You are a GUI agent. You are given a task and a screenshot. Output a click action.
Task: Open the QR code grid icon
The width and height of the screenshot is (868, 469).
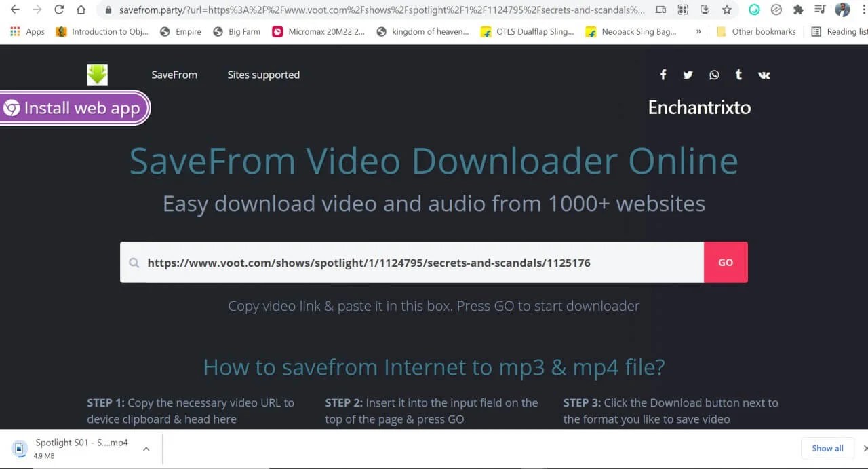point(683,10)
